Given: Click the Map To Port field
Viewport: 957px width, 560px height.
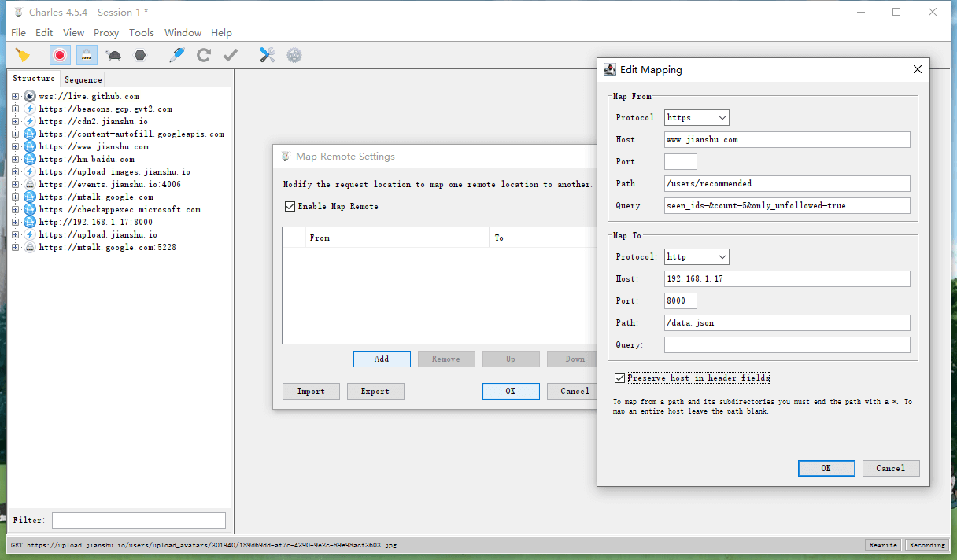Looking at the screenshot, I should (x=681, y=300).
